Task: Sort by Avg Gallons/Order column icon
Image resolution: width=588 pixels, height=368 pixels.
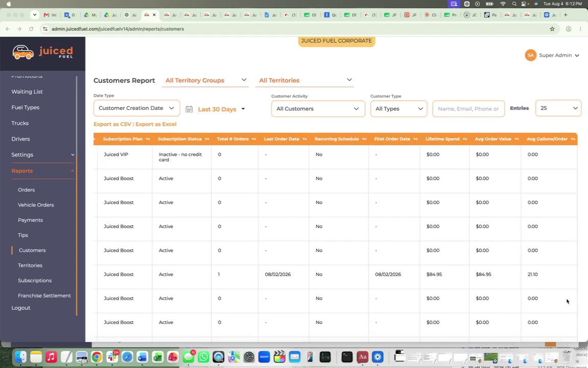Action: point(573,139)
